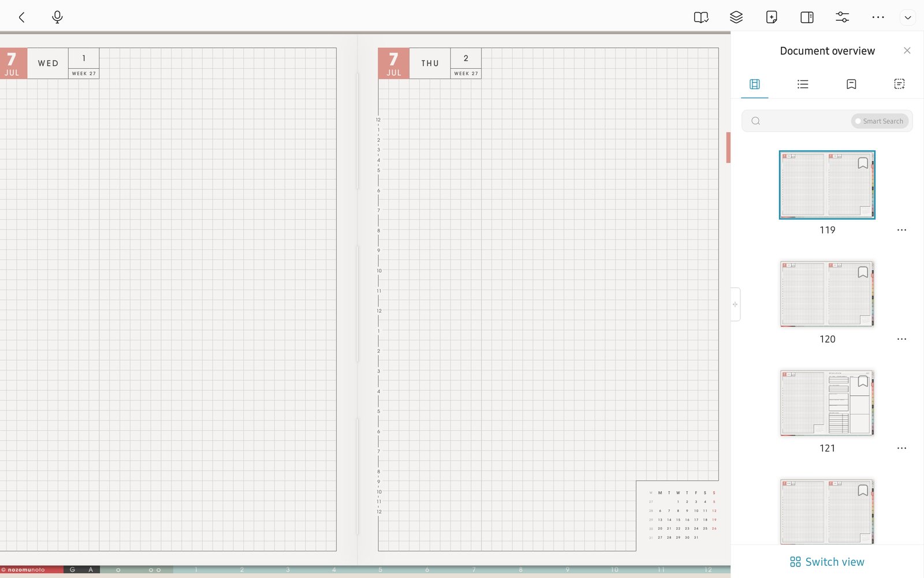Switch to the outline list tab
The image size is (924, 578).
click(803, 84)
